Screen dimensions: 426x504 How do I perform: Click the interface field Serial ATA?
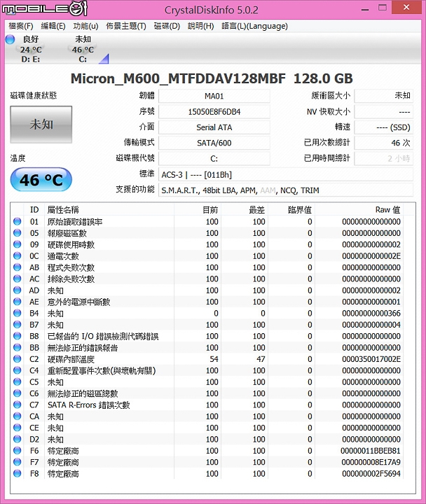(x=214, y=127)
